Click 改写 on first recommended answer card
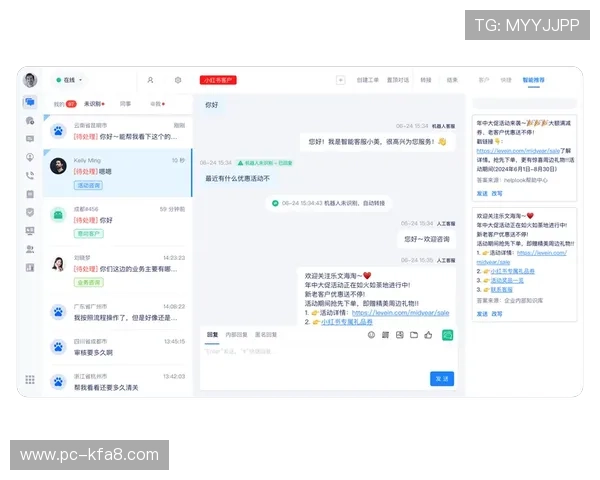The height and width of the screenshot is (480, 600). pos(497,193)
